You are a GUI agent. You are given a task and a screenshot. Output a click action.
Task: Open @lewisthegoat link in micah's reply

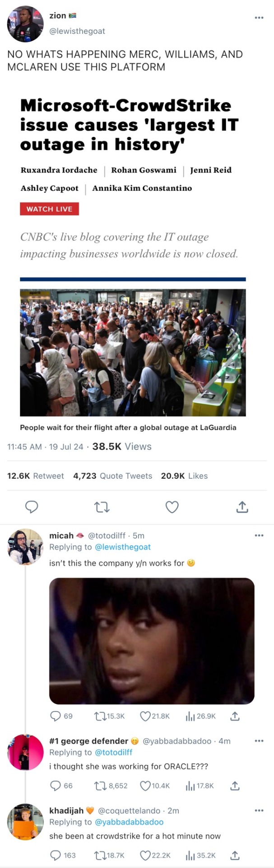(x=123, y=547)
